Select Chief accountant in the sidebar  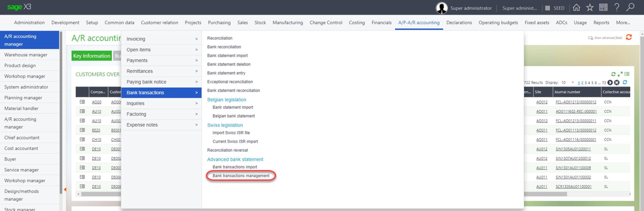pyautogui.click(x=22, y=138)
